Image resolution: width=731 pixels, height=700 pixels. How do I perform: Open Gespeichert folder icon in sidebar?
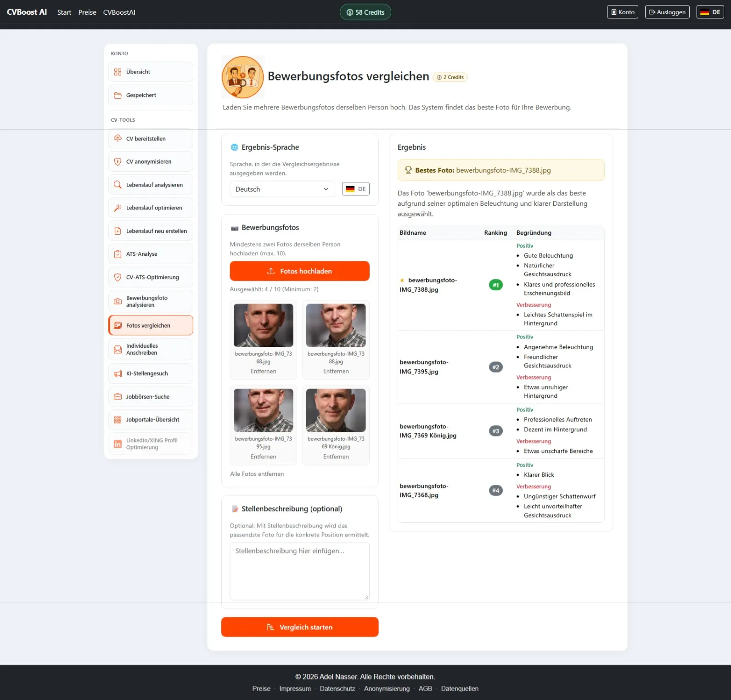pyautogui.click(x=118, y=96)
